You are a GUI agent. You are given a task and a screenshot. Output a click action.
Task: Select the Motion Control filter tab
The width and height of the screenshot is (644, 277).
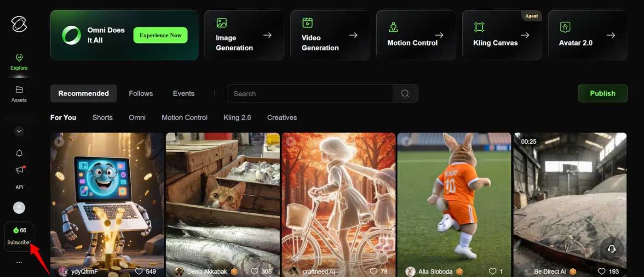pyautogui.click(x=184, y=118)
